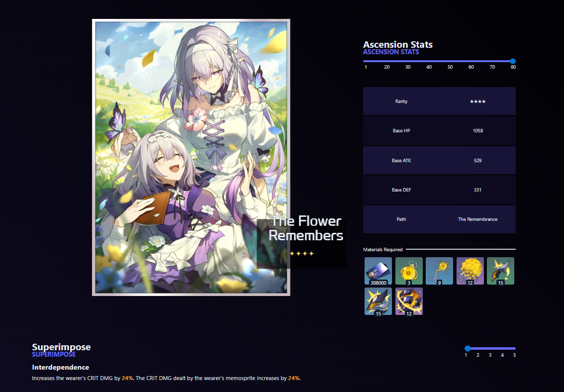564x392 pixels.
Task: Click the Path row label
Action: (401, 219)
